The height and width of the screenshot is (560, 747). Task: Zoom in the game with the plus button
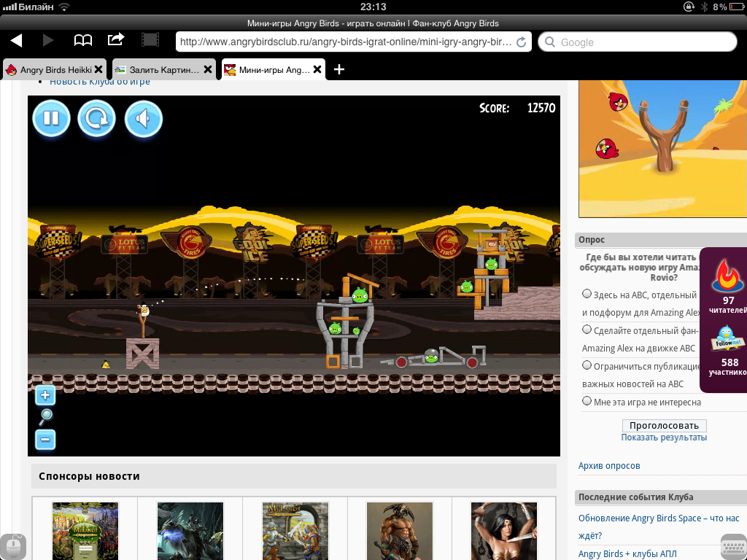pyautogui.click(x=45, y=395)
